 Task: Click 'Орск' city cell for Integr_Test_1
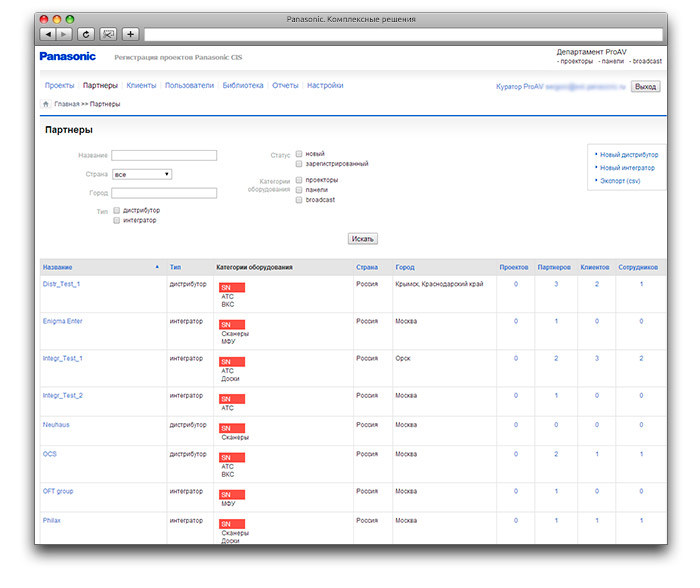click(x=403, y=358)
